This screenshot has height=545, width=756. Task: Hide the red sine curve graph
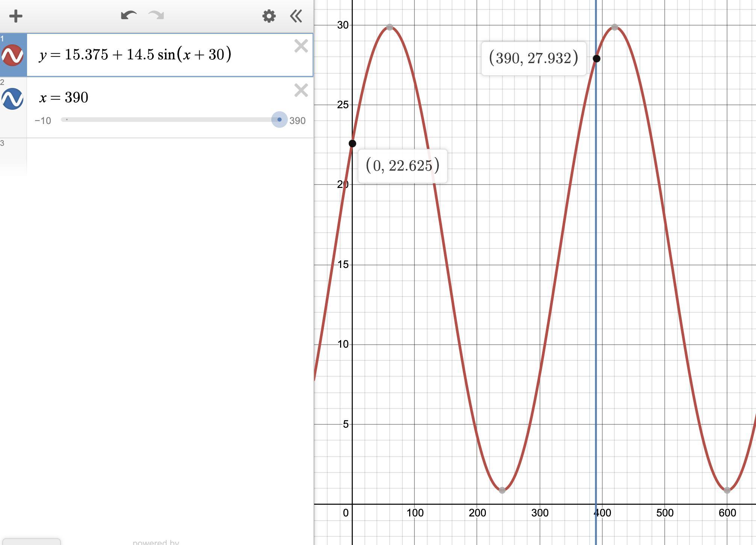pos(13,55)
